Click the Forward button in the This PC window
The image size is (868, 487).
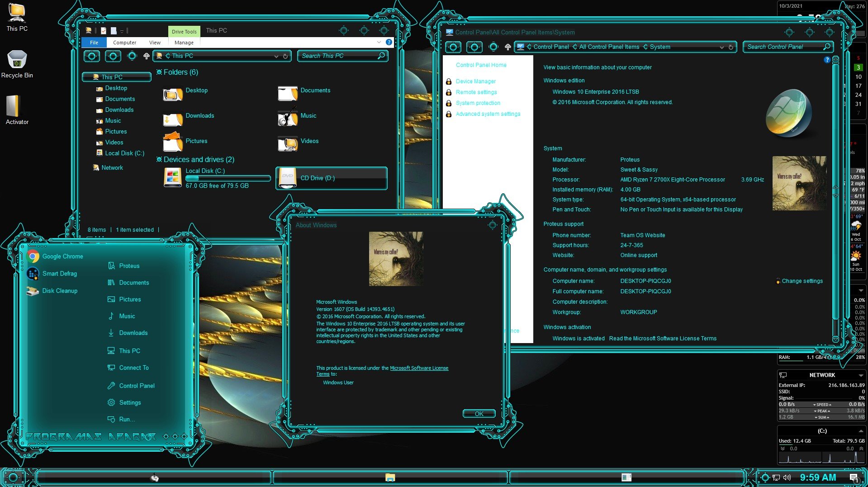[113, 56]
